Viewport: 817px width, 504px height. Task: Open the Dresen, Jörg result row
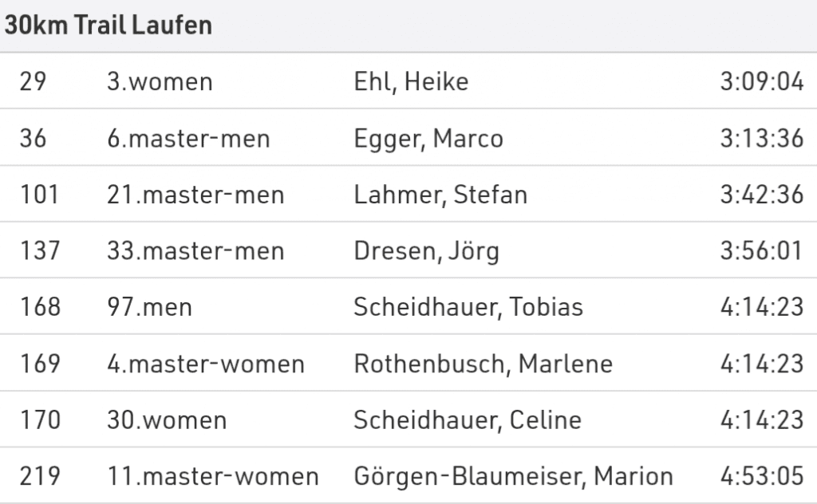(426, 251)
